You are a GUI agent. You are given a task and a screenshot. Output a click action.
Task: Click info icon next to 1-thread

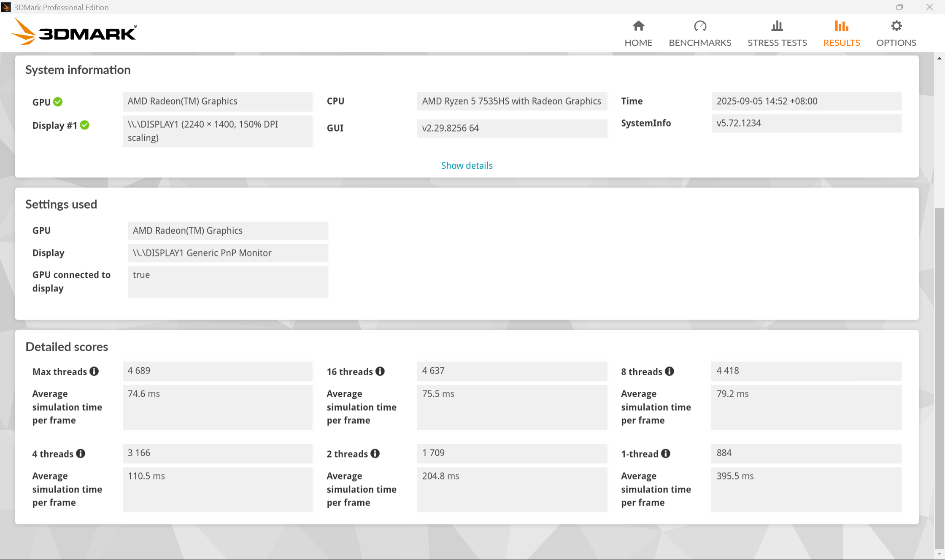click(666, 453)
